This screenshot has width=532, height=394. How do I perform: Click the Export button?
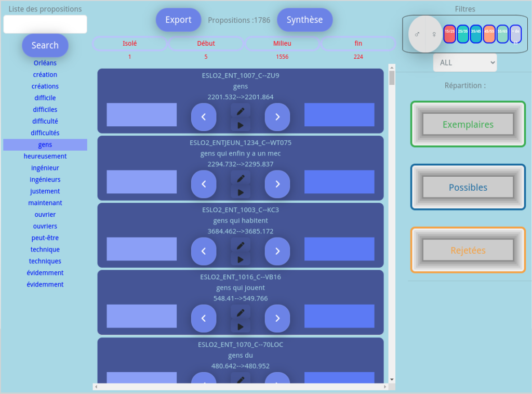(x=178, y=20)
